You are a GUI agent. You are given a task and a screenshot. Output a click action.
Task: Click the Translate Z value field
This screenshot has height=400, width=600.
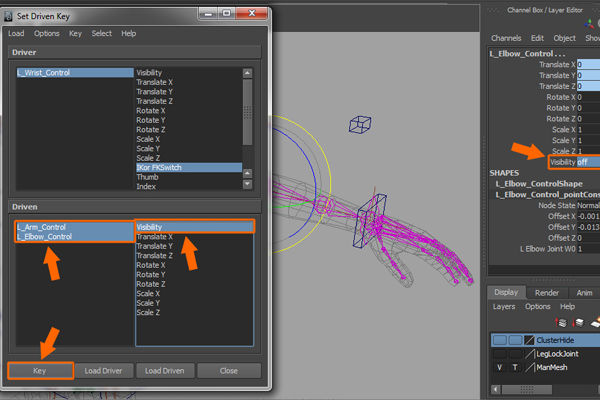(x=588, y=86)
